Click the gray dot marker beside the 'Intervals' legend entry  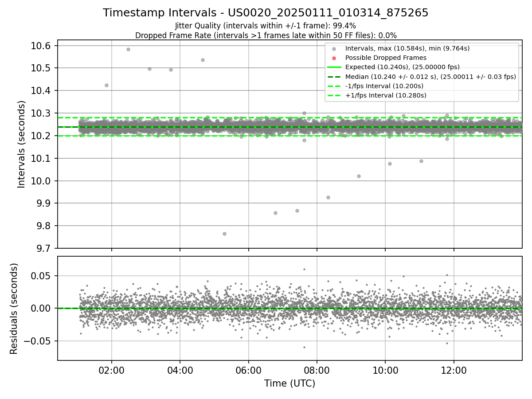coord(334,48)
